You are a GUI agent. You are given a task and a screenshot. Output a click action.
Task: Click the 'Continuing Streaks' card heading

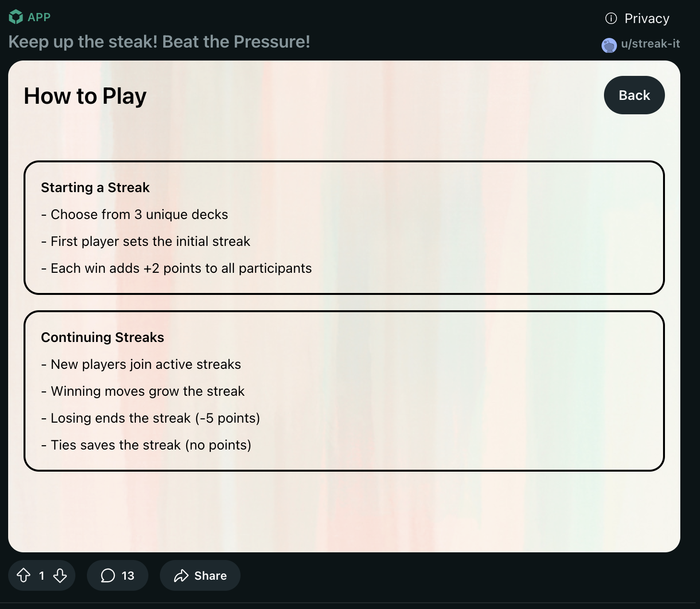click(102, 337)
